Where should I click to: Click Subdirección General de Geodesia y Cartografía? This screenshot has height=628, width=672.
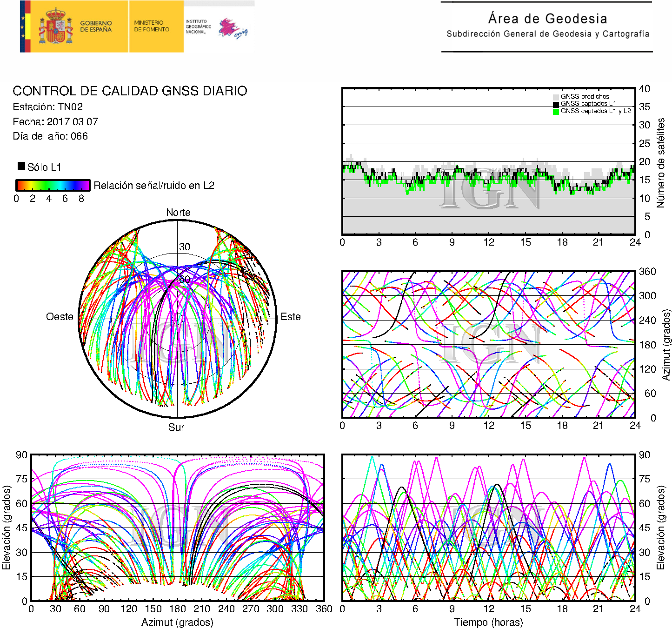coord(547,34)
